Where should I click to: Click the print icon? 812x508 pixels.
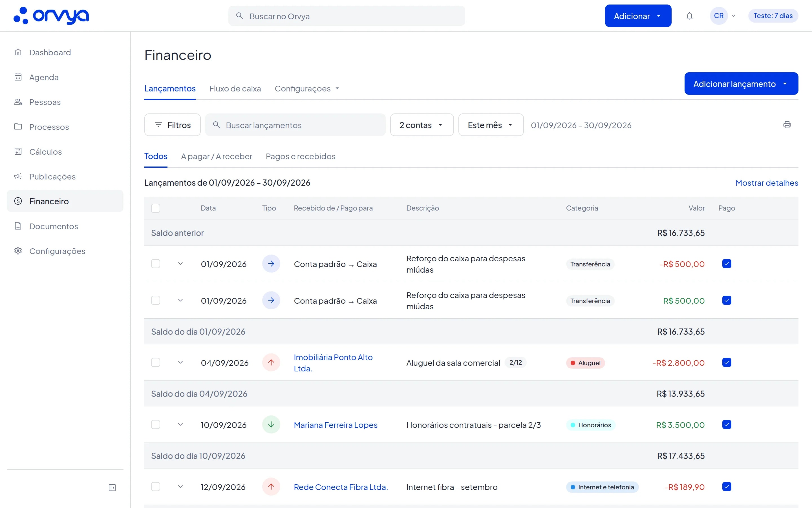coord(787,125)
